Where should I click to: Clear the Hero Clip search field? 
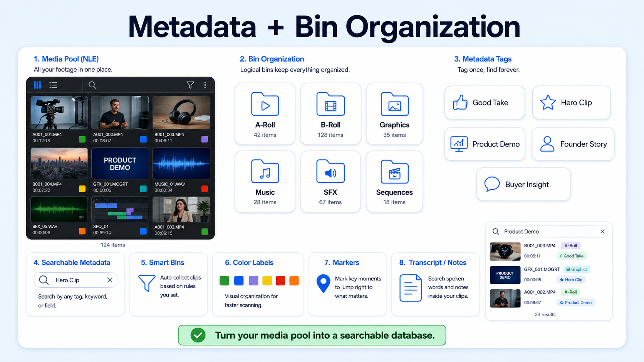tap(110, 280)
